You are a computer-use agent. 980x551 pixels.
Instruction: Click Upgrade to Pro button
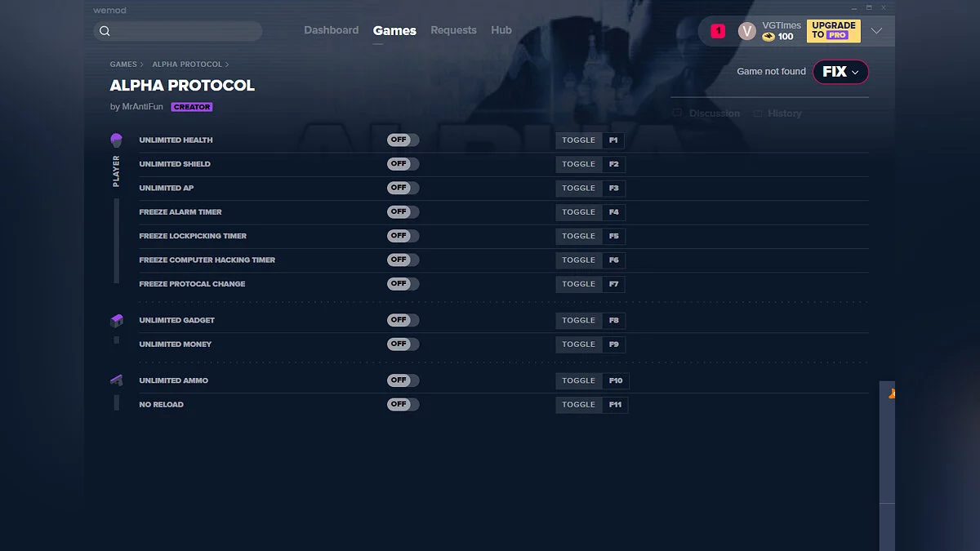[834, 31]
